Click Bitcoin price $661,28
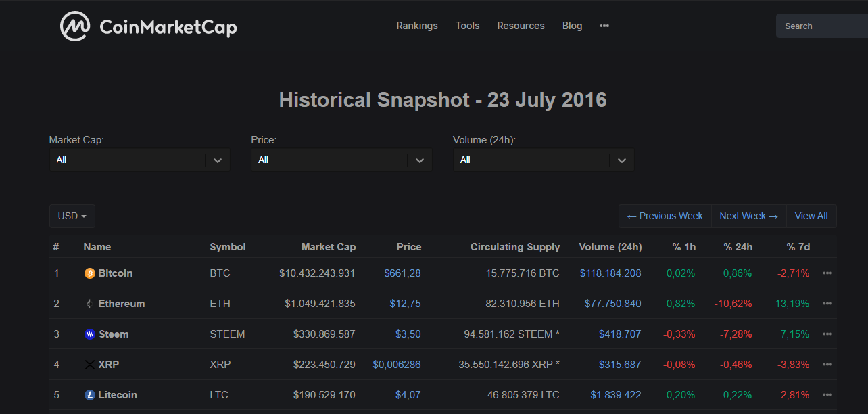The width and height of the screenshot is (868, 414). click(402, 273)
